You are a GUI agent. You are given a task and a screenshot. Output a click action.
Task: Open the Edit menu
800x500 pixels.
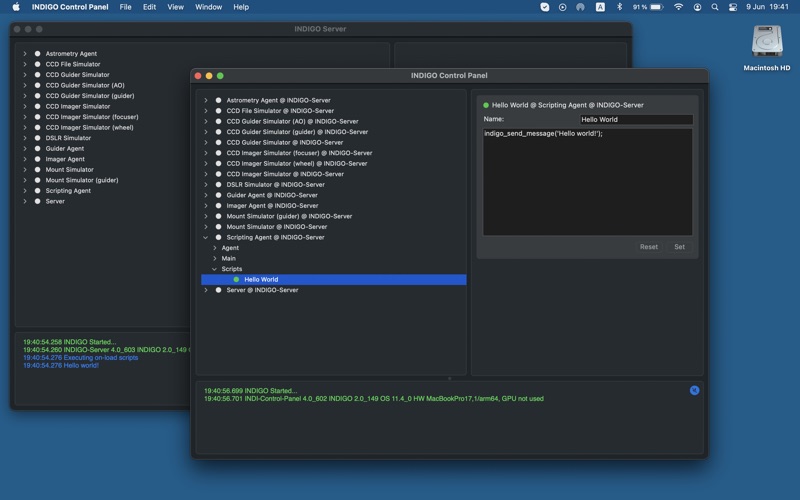click(x=149, y=7)
